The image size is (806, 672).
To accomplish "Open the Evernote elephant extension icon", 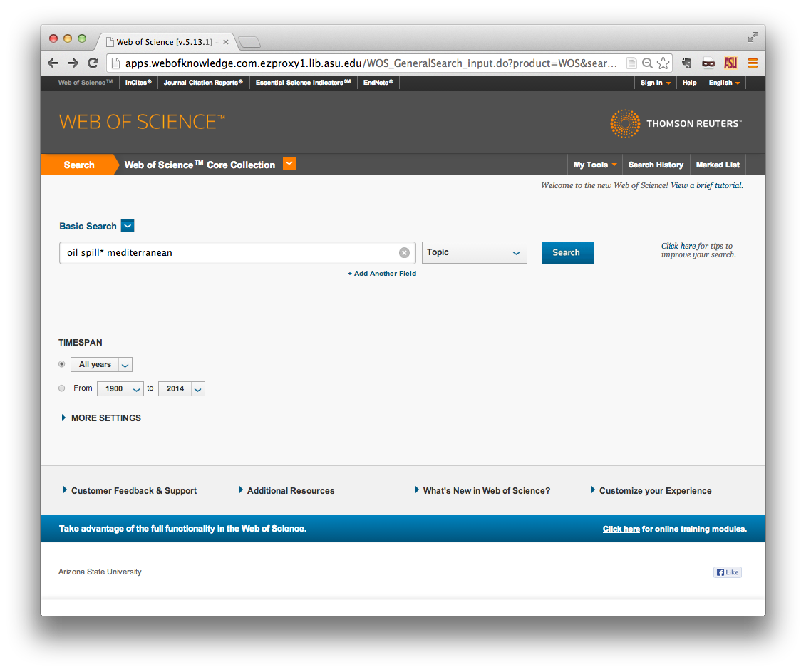I will coord(686,63).
